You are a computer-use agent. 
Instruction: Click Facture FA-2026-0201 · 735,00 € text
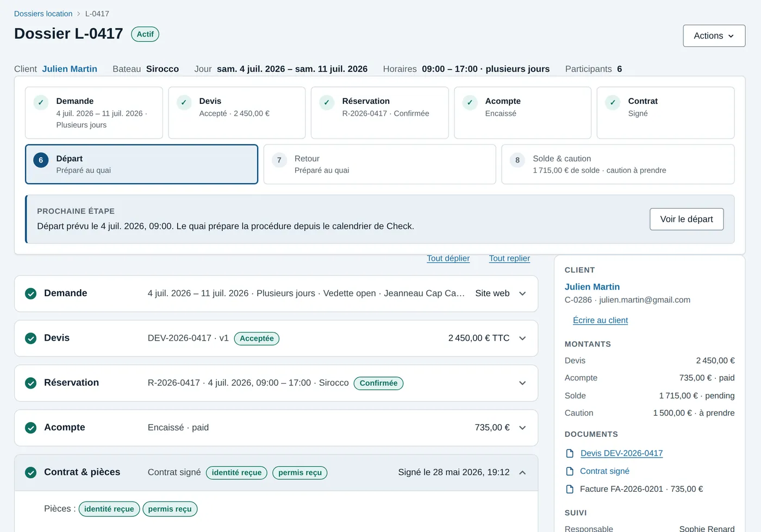641,489
